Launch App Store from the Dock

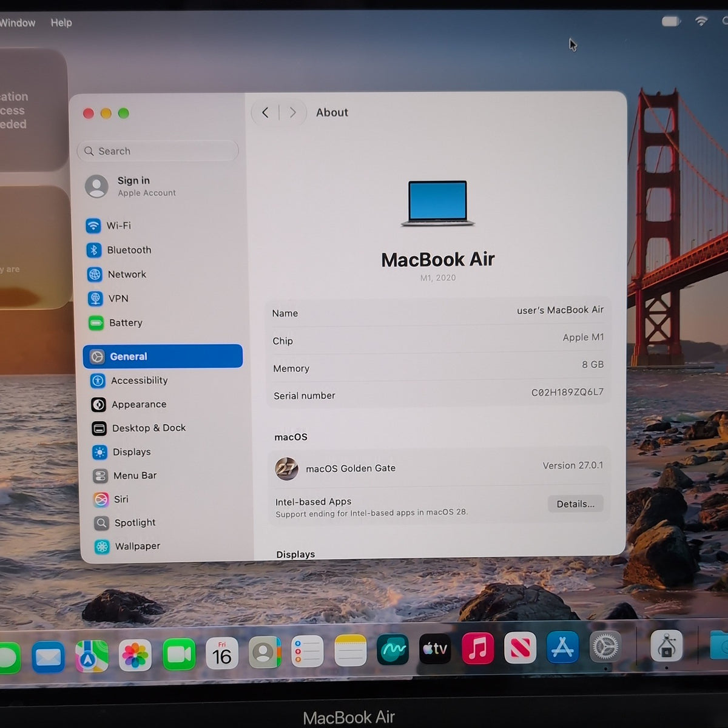tap(562, 647)
